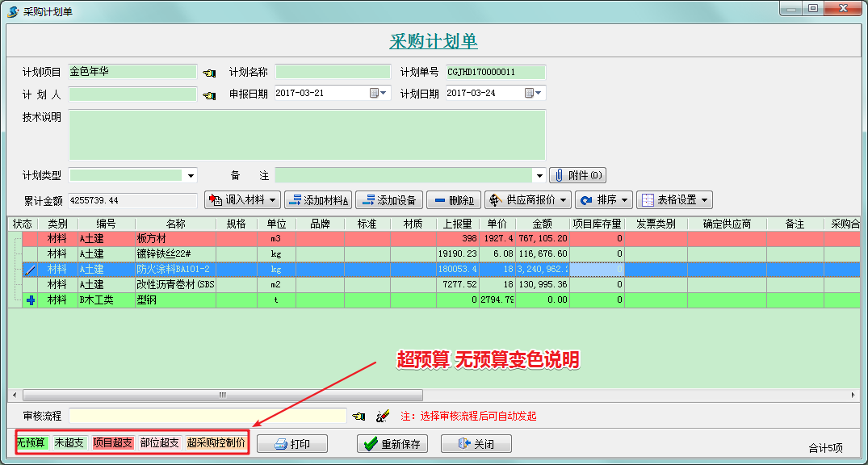Open the 调入材料 dropdown button
Viewport: 868px width, 465px height.
(243, 200)
